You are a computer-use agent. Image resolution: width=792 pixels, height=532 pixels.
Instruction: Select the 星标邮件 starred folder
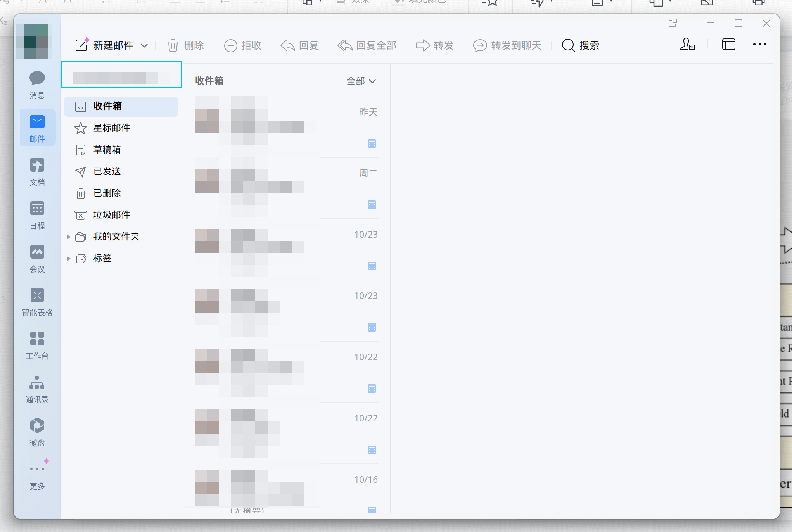(x=121, y=128)
